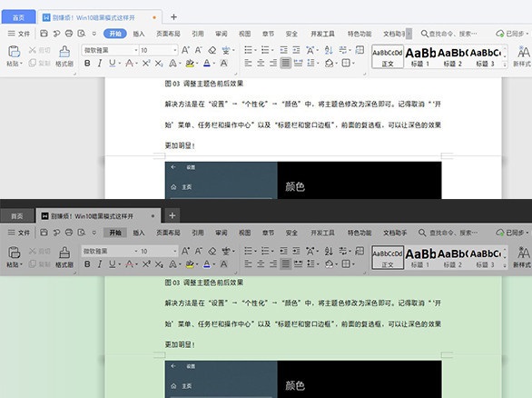Clear formatting with the eraser icon, dark-theme window
532x398 pixels.
click(x=212, y=251)
